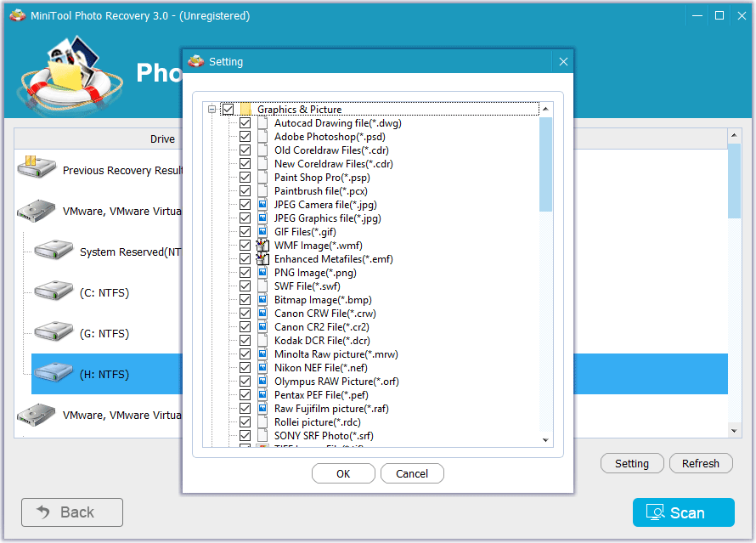
Task: Click the Raw Fujifilm picture icon
Action: [262, 409]
